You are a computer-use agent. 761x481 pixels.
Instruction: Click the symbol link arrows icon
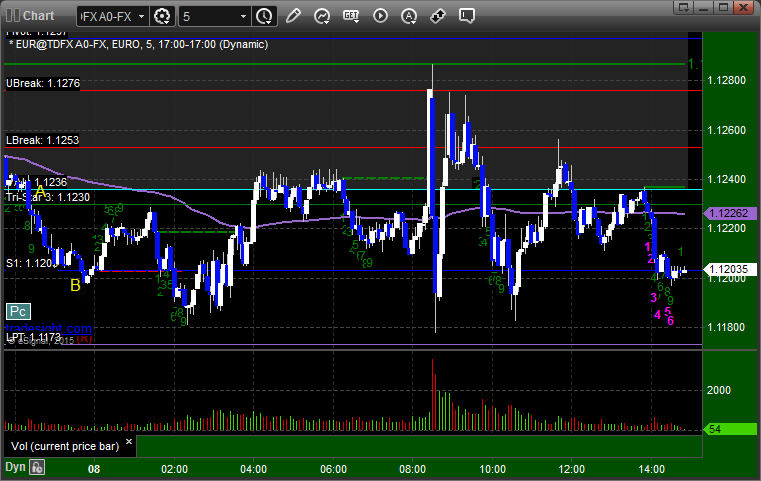(438, 16)
